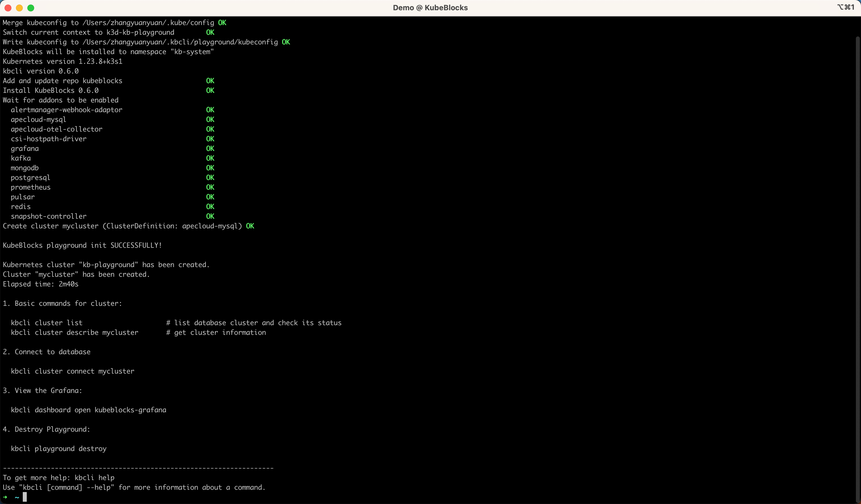Click 'Kubernetes cluster "kb-playground" has been created.' line
Viewport: 861px width, 504px height.
(106, 265)
